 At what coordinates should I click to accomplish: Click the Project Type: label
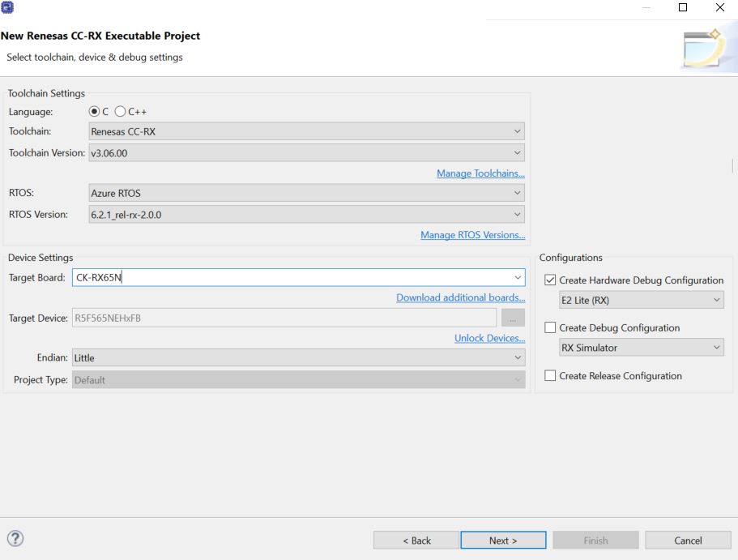click(x=41, y=379)
